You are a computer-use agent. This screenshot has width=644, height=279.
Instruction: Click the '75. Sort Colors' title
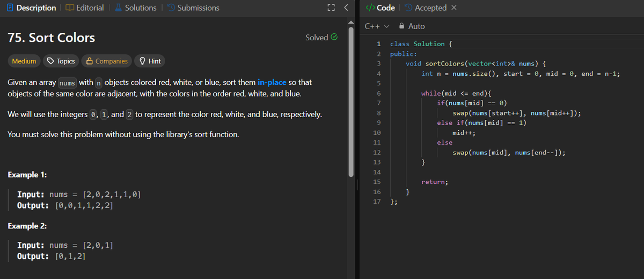pos(52,38)
